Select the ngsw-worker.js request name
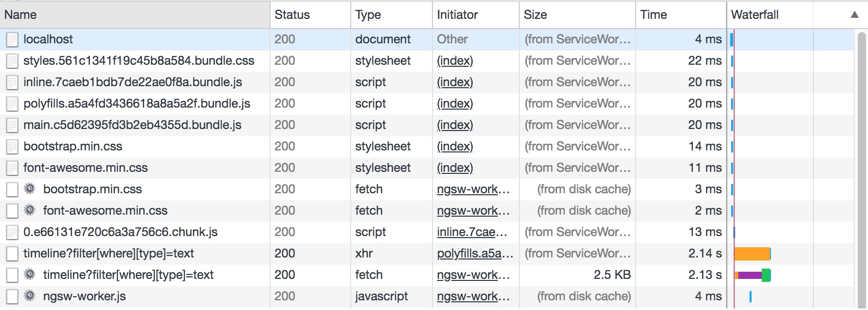Screen dimensions: 868x310 pos(84,296)
